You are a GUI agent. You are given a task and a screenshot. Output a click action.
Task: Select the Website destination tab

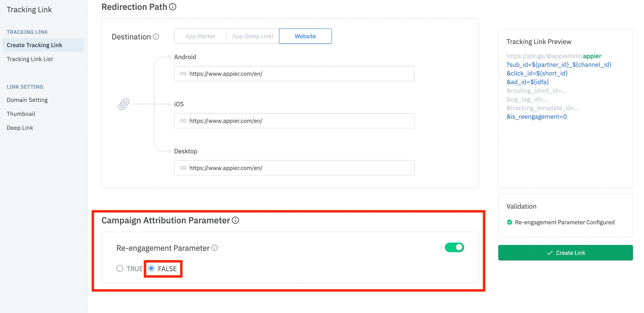(305, 36)
